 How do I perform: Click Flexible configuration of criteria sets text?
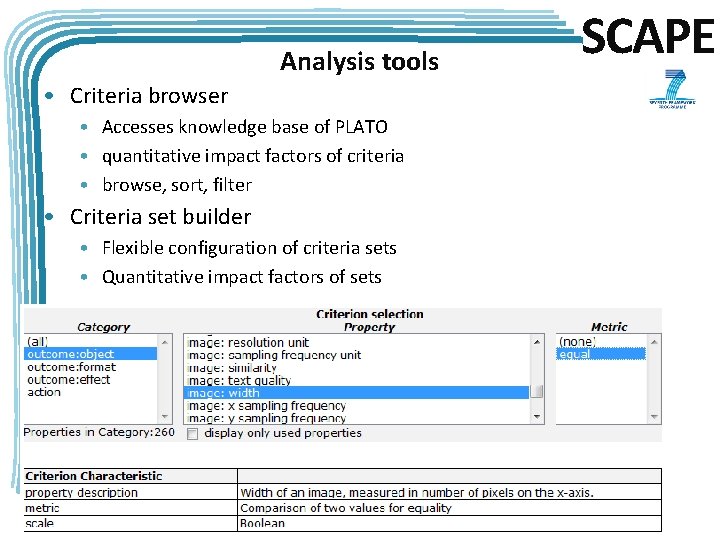point(249,248)
